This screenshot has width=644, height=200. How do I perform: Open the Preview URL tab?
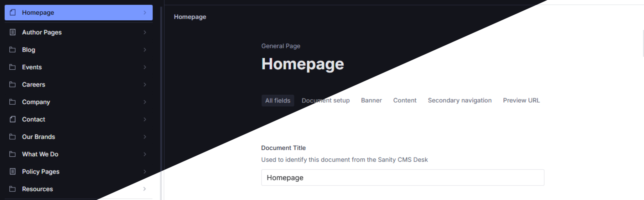point(521,100)
